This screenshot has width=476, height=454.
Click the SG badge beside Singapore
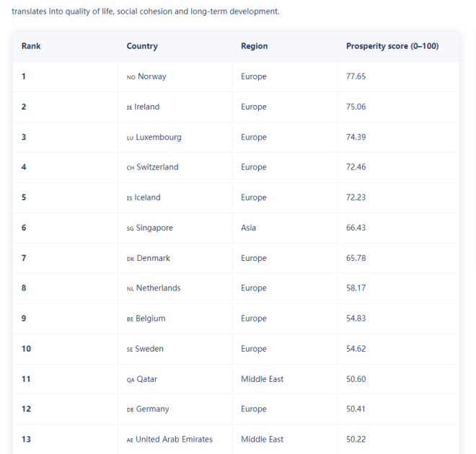tap(131, 228)
